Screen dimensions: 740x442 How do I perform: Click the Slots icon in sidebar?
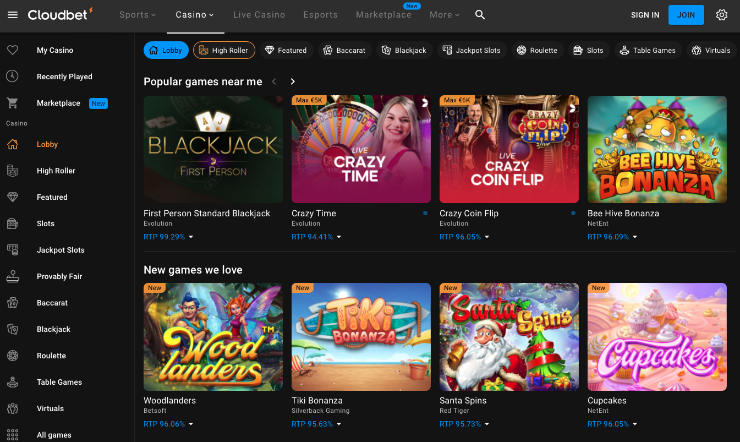(x=13, y=224)
